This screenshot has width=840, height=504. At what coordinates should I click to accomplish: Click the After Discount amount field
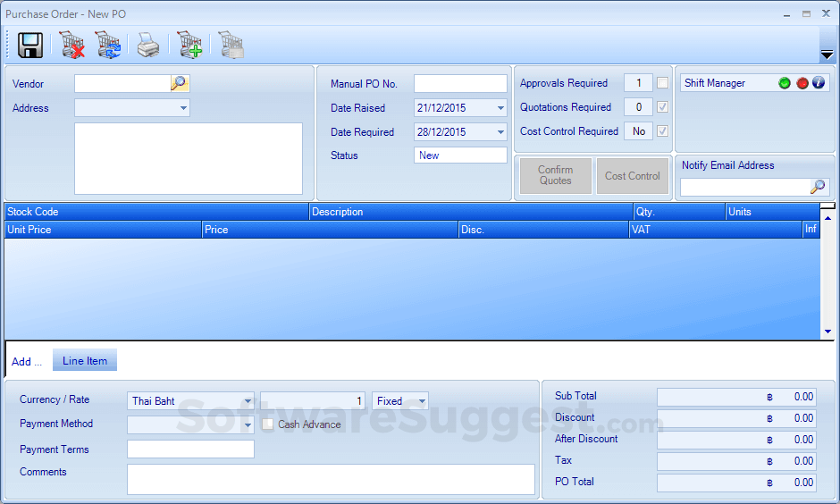click(736, 440)
